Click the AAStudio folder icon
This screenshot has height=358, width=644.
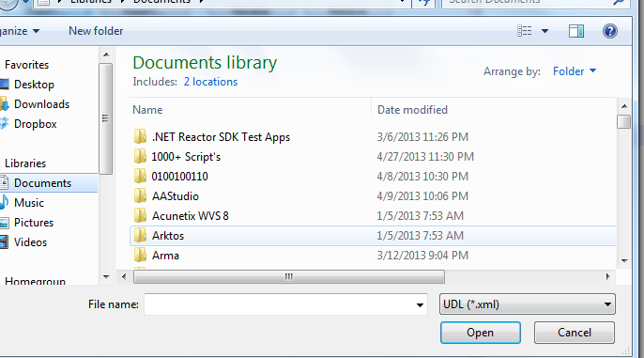(140, 195)
